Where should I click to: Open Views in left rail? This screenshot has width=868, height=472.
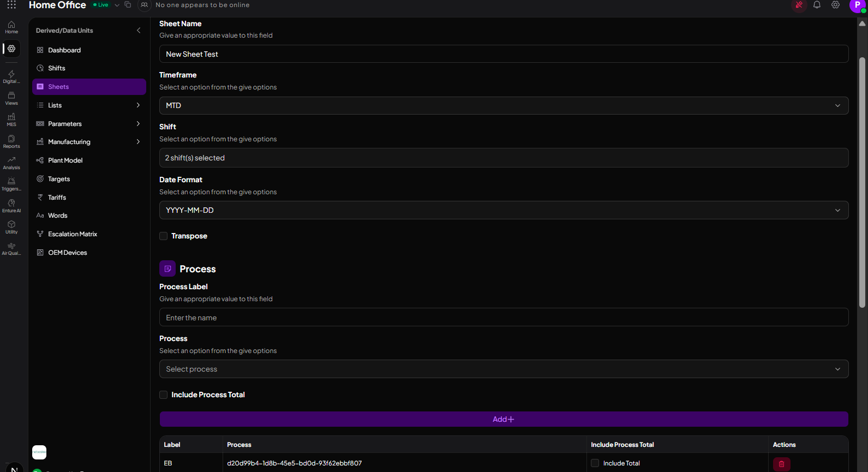tap(11, 99)
